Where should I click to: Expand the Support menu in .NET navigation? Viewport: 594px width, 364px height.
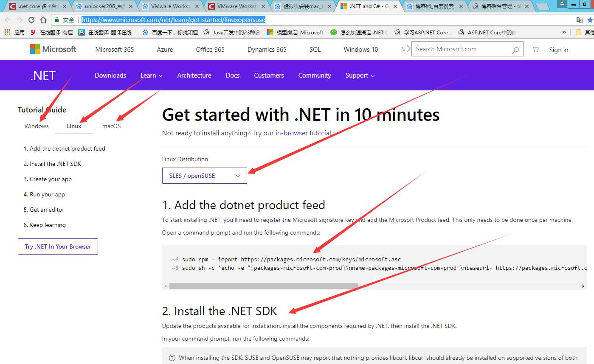click(x=360, y=76)
